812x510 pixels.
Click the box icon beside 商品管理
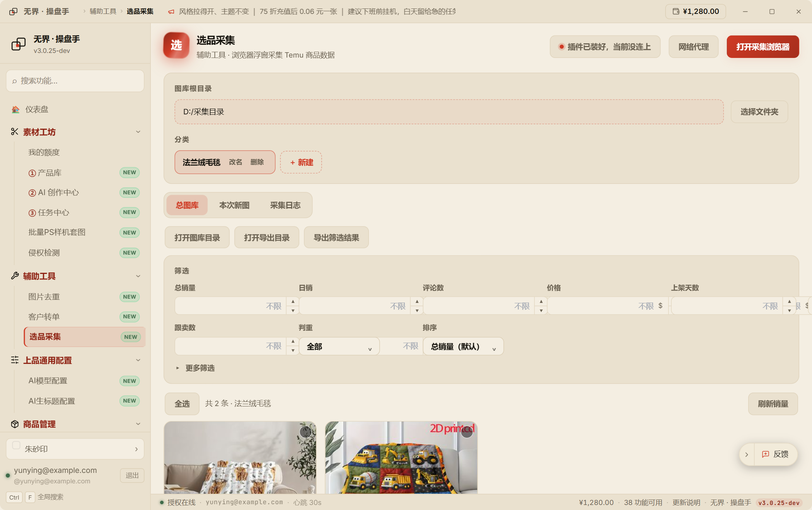coord(15,424)
